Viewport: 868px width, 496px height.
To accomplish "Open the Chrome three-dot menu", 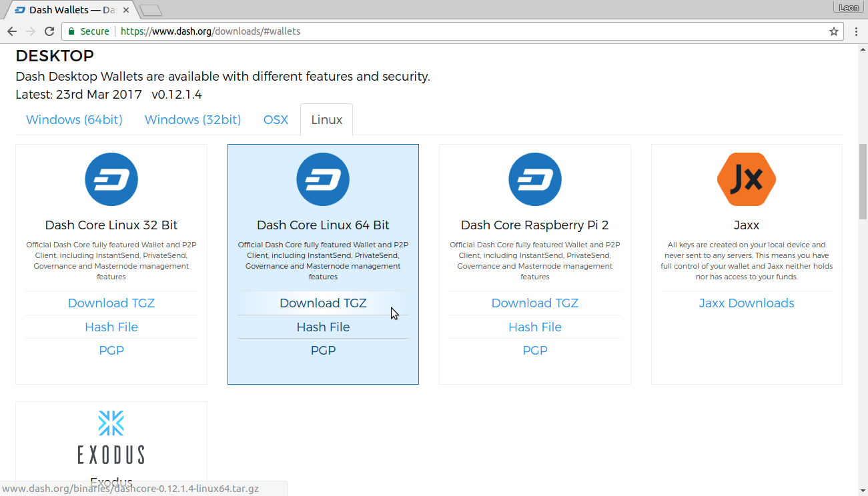I will 857,31.
